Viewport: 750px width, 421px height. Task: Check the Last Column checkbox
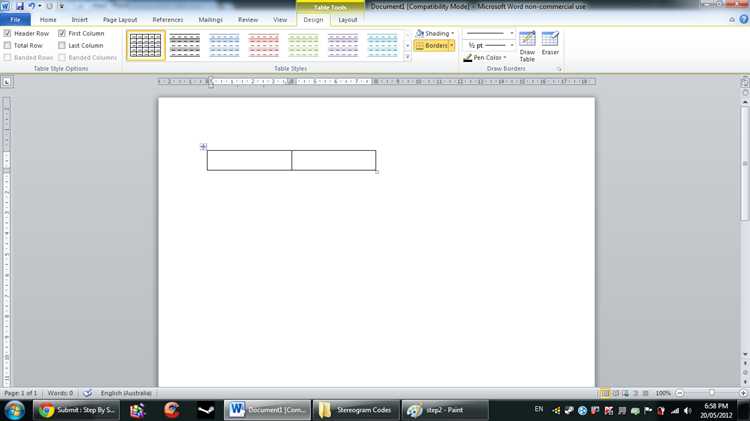click(62, 45)
